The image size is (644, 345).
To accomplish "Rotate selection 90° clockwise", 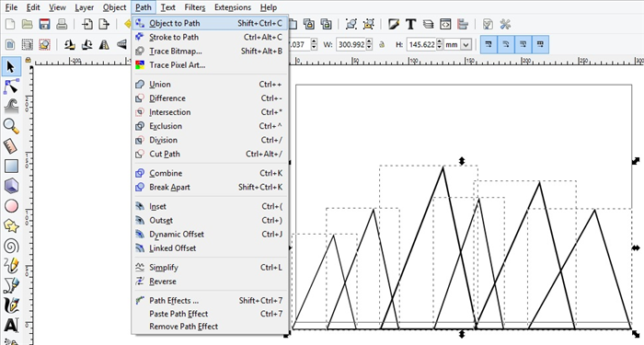I will tap(87, 44).
